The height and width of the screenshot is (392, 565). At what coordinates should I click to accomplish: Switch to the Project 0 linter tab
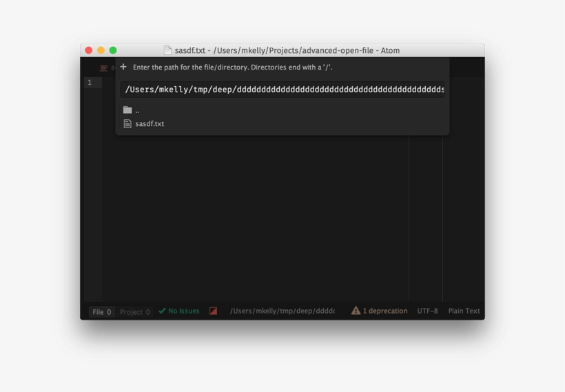(x=135, y=311)
